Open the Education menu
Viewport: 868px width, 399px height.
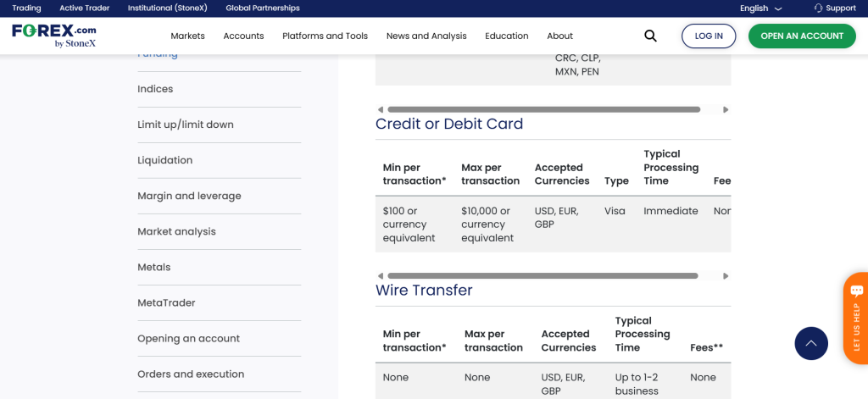point(507,36)
